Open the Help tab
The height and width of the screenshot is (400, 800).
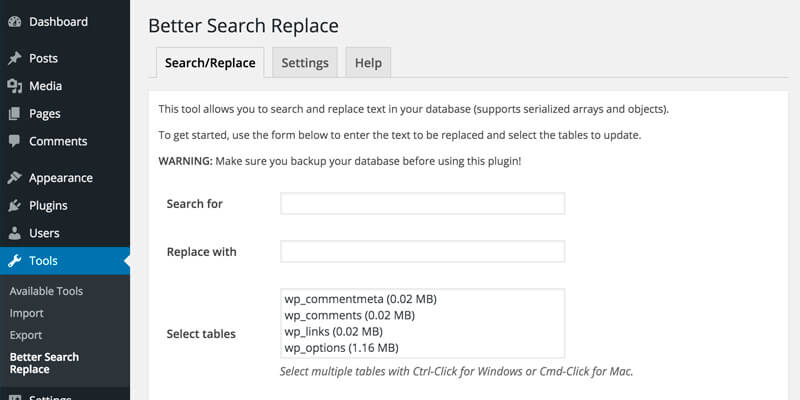coord(368,63)
